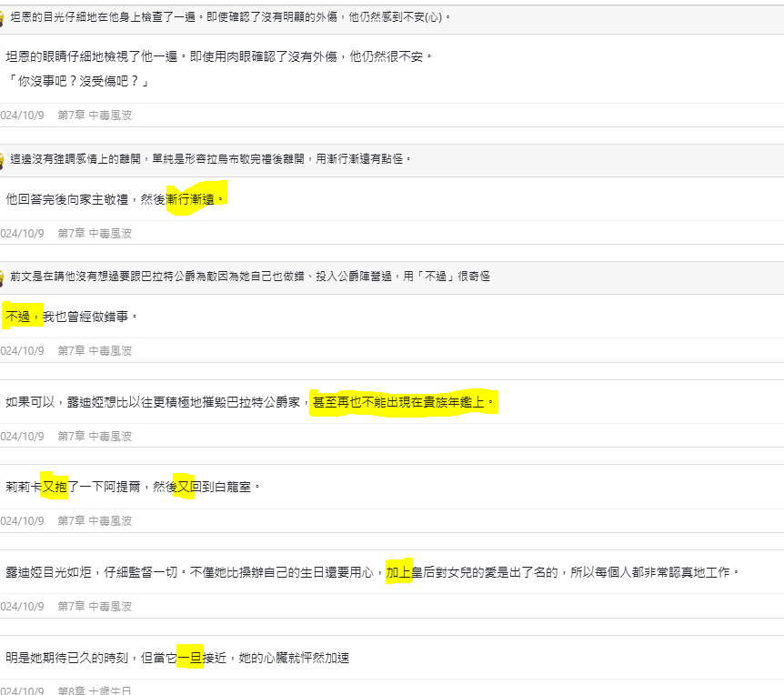Image resolution: width=784 pixels, height=695 pixels.
Task: Click the date under the 莉莉卡 note
Action: coord(22,521)
